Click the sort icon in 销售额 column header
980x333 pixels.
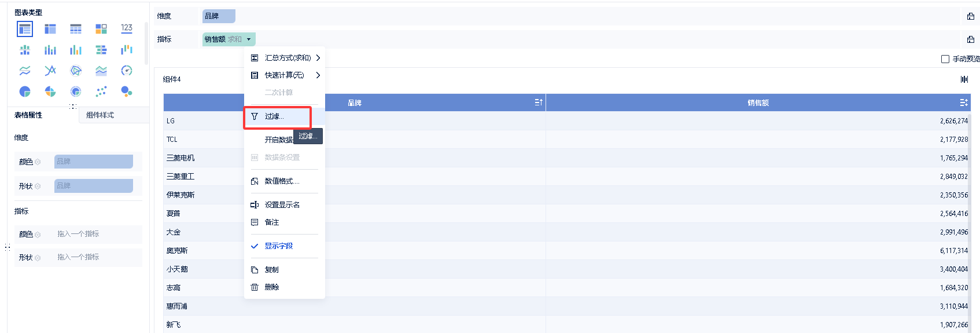pyautogui.click(x=964, y=103)
